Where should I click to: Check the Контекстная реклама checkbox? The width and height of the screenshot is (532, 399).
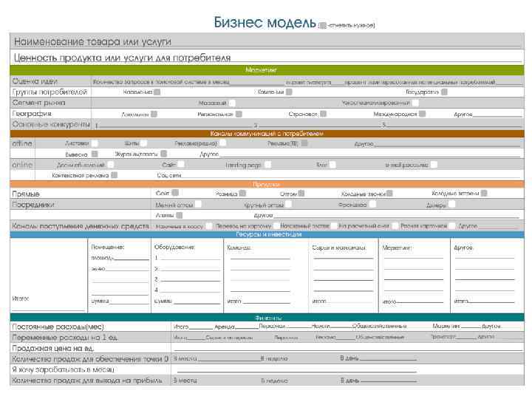115,175
